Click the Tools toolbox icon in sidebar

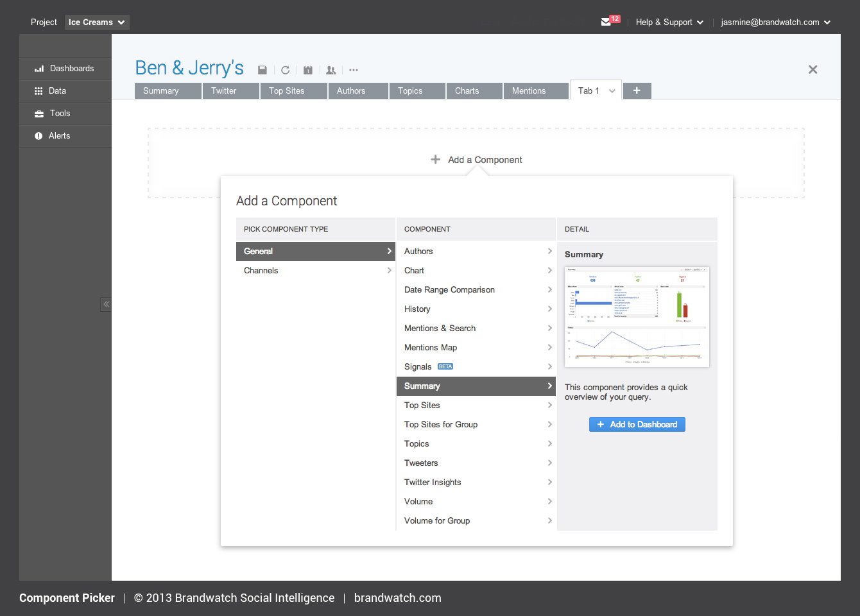coord(39,114)
